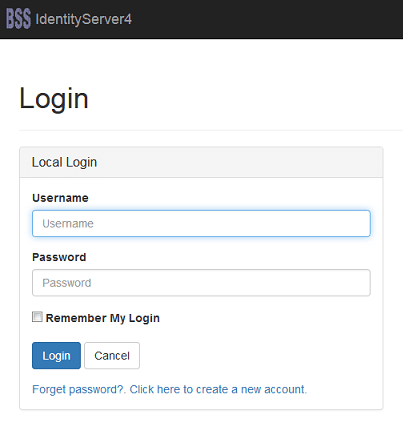Click empty area of dark navigation bar
The width and height of the screenshot is (405, 434).
[267, 19]
